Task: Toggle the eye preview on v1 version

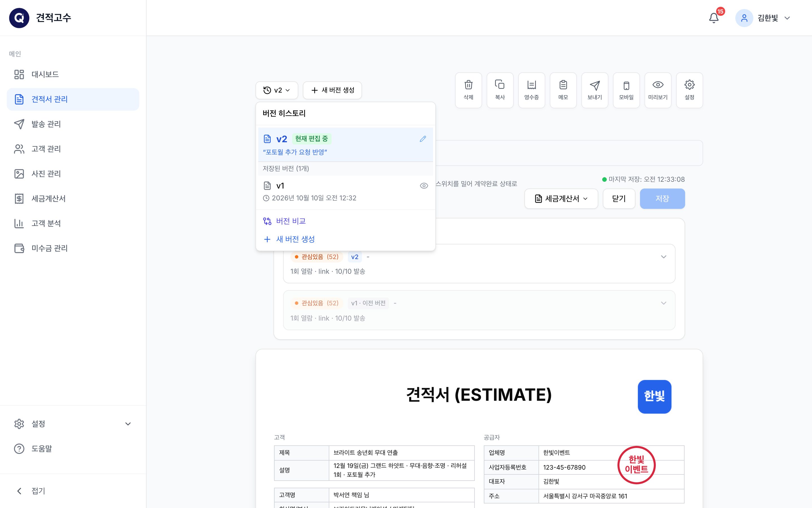Action: [424, 186]
